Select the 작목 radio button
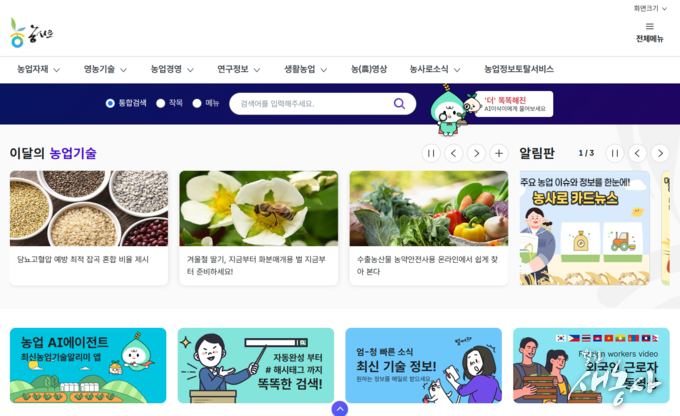The width and height of the screenshot is (680, 416). tap(160, 103)
